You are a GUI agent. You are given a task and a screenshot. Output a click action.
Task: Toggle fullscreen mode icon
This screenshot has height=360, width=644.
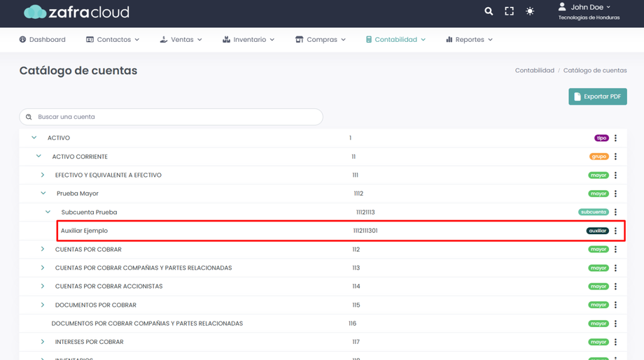point(509,11)
